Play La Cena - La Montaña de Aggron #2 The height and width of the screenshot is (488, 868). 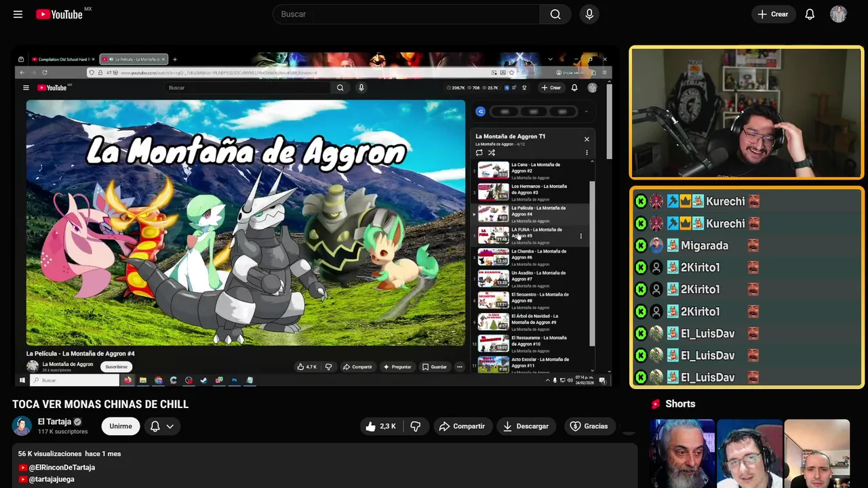tap(530, 170)
